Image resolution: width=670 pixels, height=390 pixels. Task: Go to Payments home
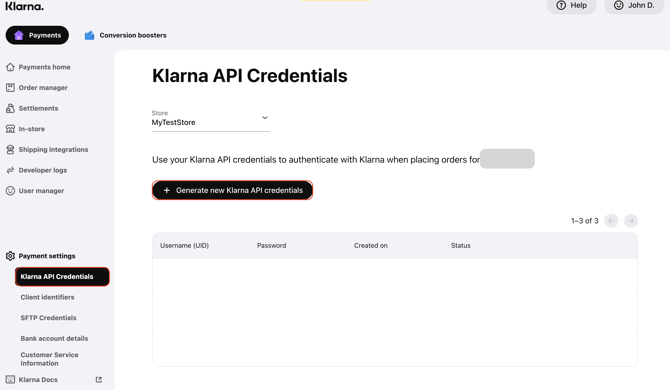click(38, 67)
